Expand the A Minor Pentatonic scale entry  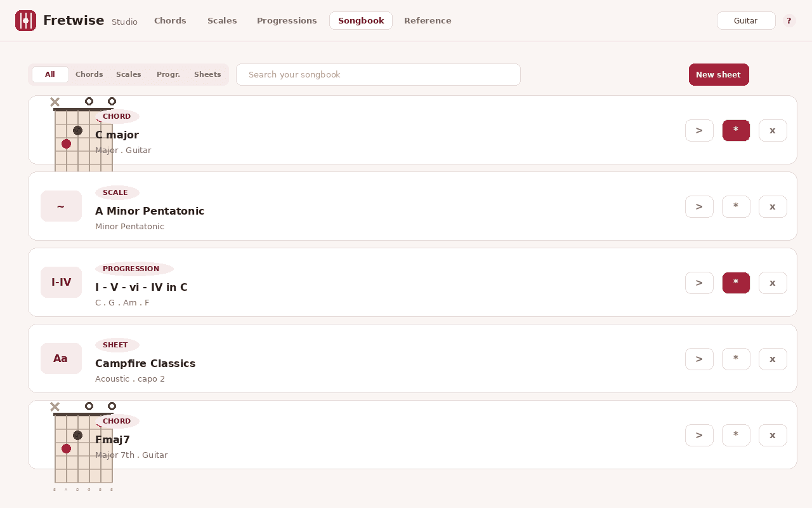click(699, 206)
